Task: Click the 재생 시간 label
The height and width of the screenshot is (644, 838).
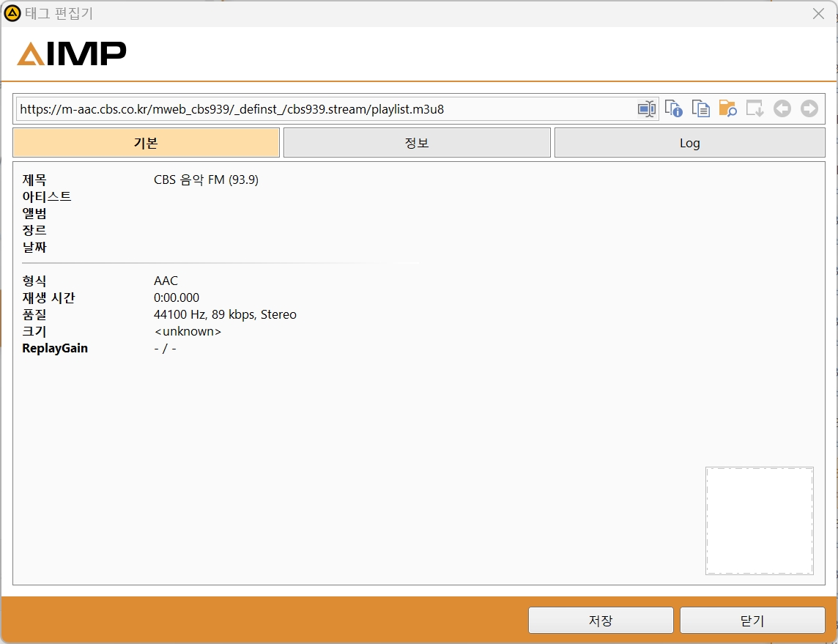Action: pos(48,297)
